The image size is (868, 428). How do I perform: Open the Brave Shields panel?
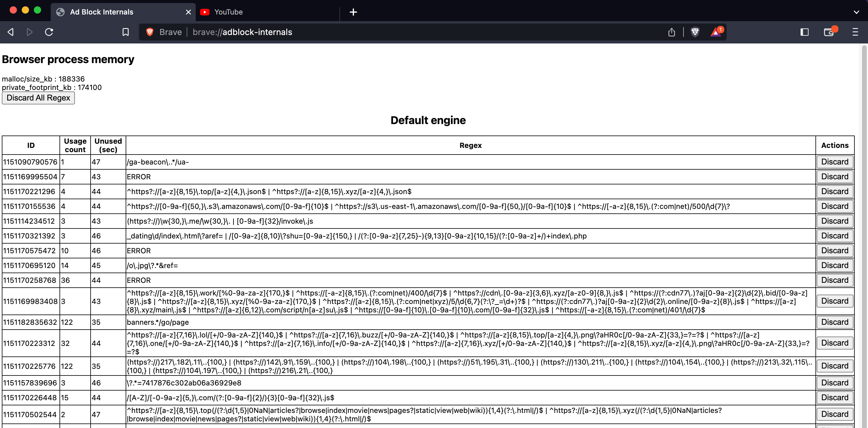click(696, 32)
